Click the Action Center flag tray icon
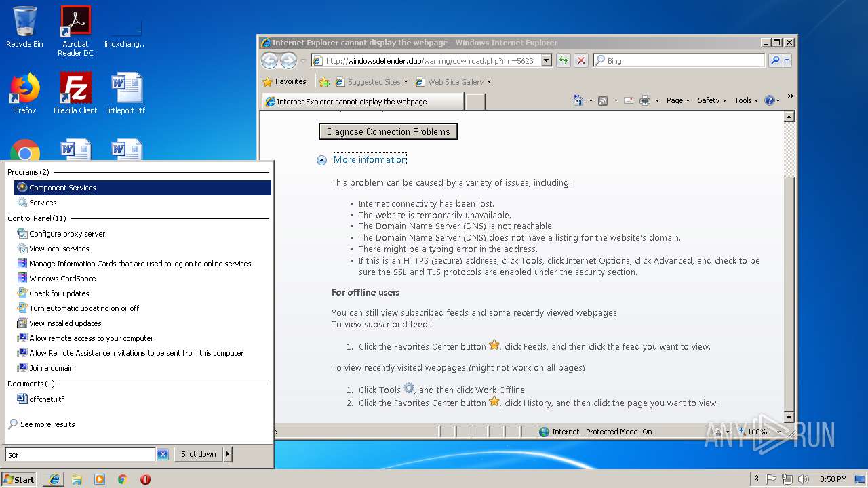This screenshot has width=868, height=488. tap(771, 479)
